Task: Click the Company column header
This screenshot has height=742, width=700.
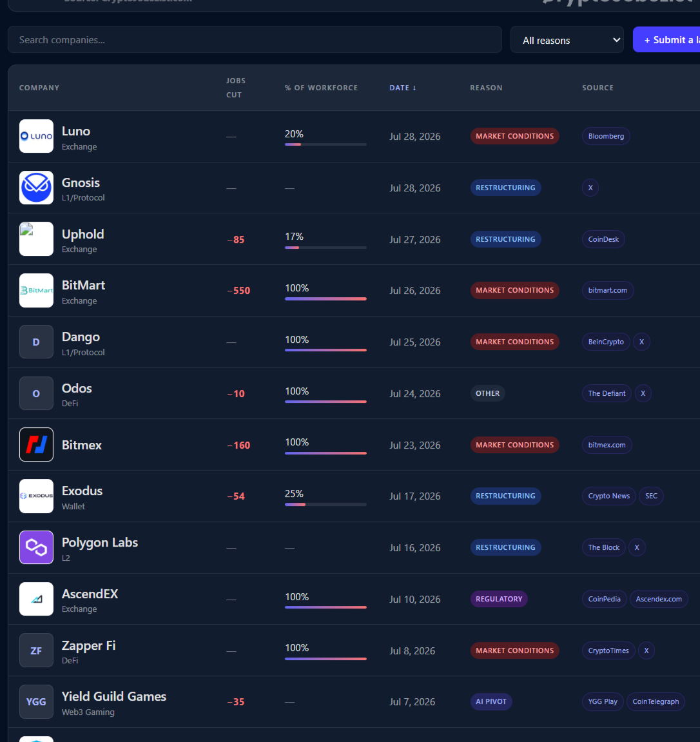Action: pos(39,88)
